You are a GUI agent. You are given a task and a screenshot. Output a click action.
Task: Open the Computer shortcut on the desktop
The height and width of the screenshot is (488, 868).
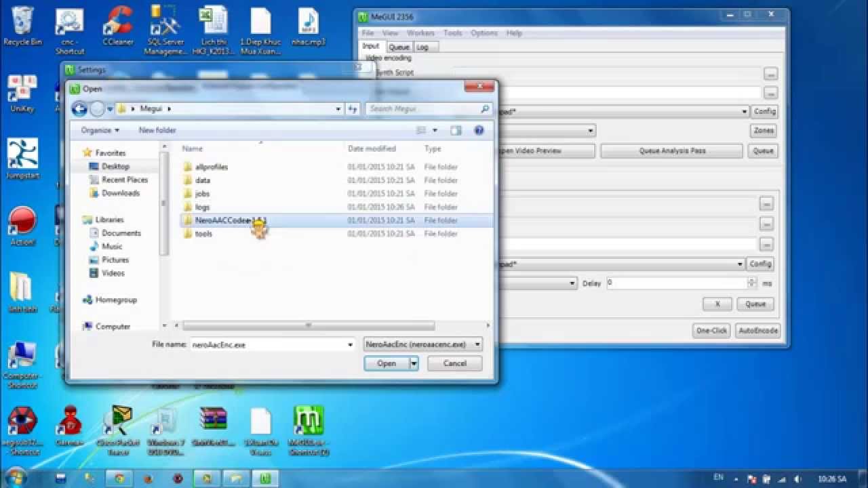(x=22, y=365)
